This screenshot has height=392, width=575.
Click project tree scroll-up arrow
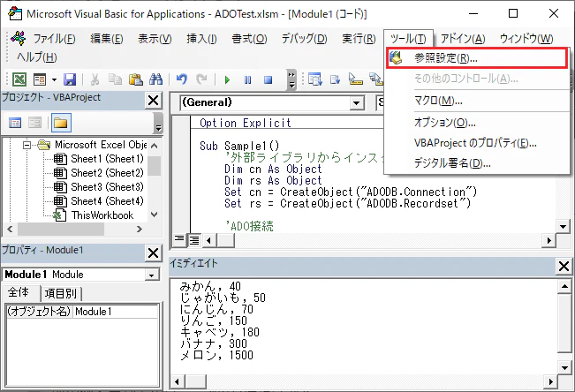tap(155, 146)
